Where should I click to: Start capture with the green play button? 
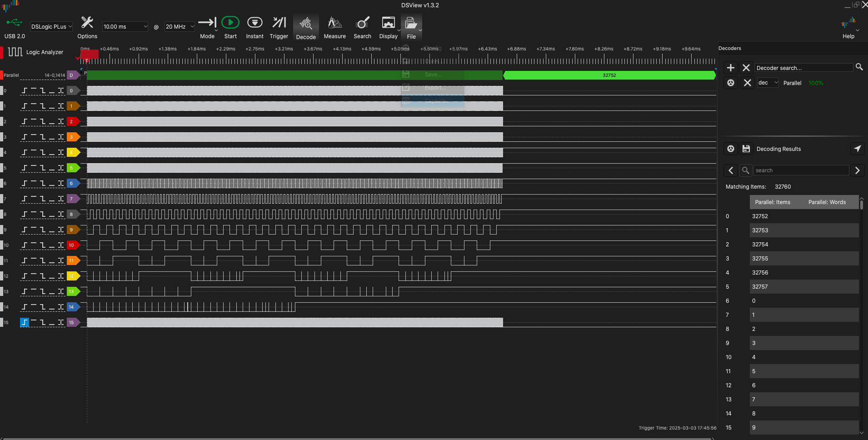click(x=230, y=22)
